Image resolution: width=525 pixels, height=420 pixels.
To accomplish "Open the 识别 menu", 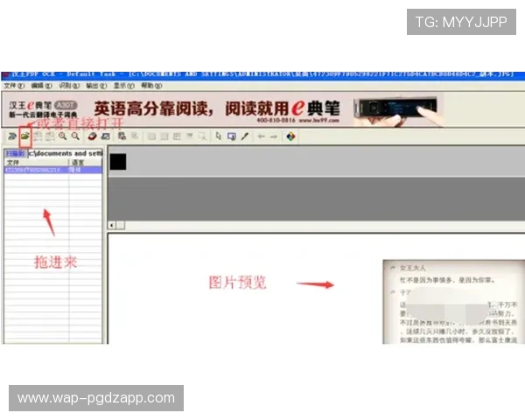I will tap(69, 86).
